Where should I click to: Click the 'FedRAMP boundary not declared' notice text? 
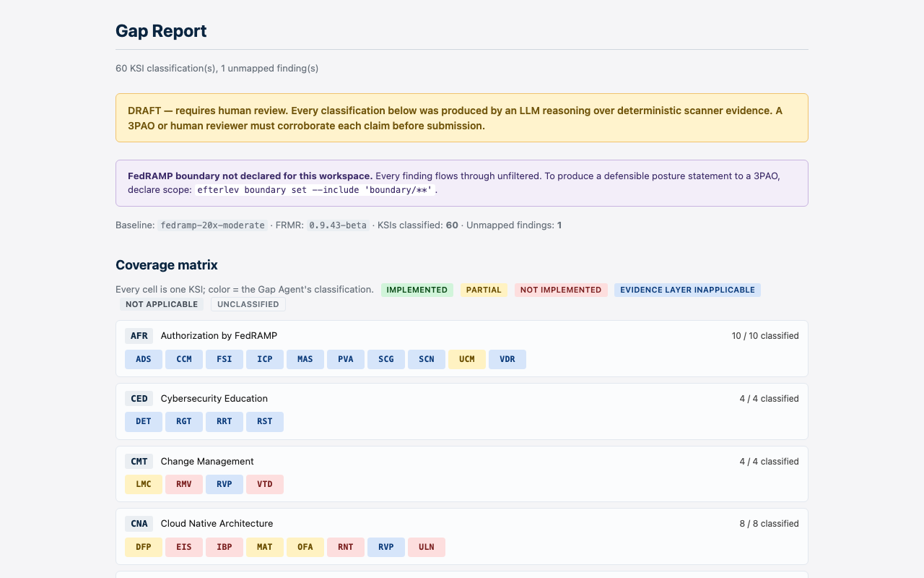point(250,176)
